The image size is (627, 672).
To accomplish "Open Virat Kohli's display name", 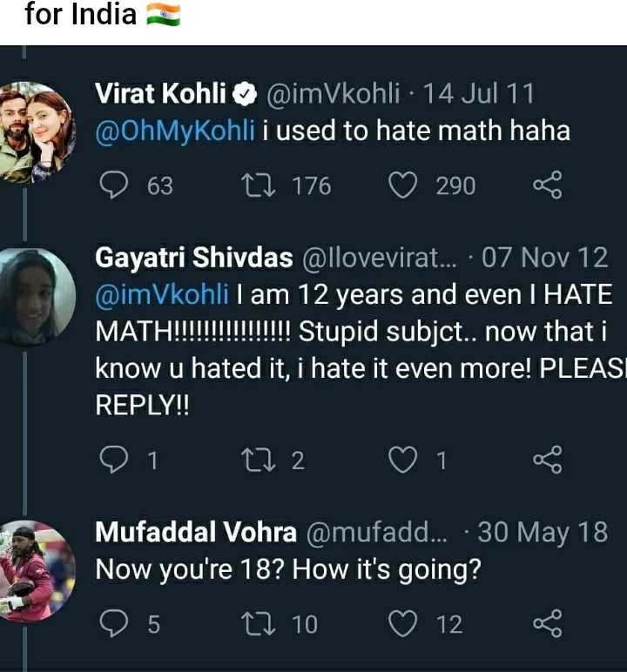I will click(x=161, y=92).
